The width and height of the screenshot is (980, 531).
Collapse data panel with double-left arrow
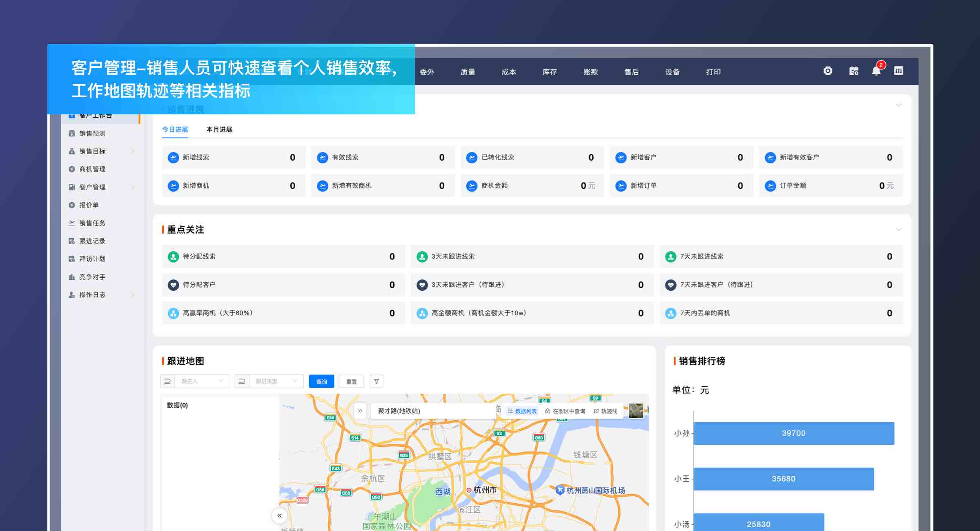(x=279, y=515)
